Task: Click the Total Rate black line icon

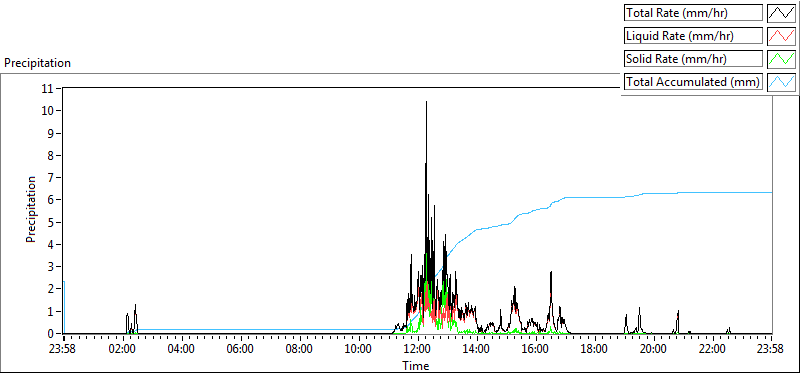Action: coord(782,13)
